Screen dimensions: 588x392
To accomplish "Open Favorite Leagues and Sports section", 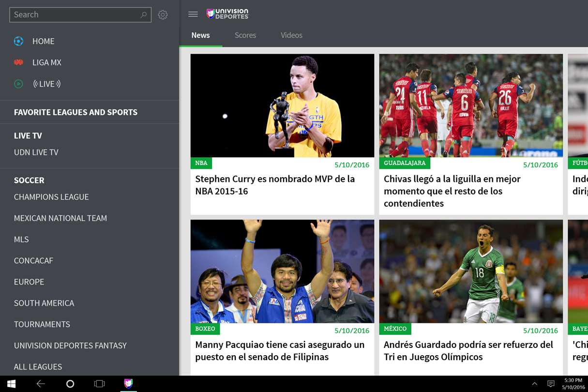I will (x=75, y=112).
